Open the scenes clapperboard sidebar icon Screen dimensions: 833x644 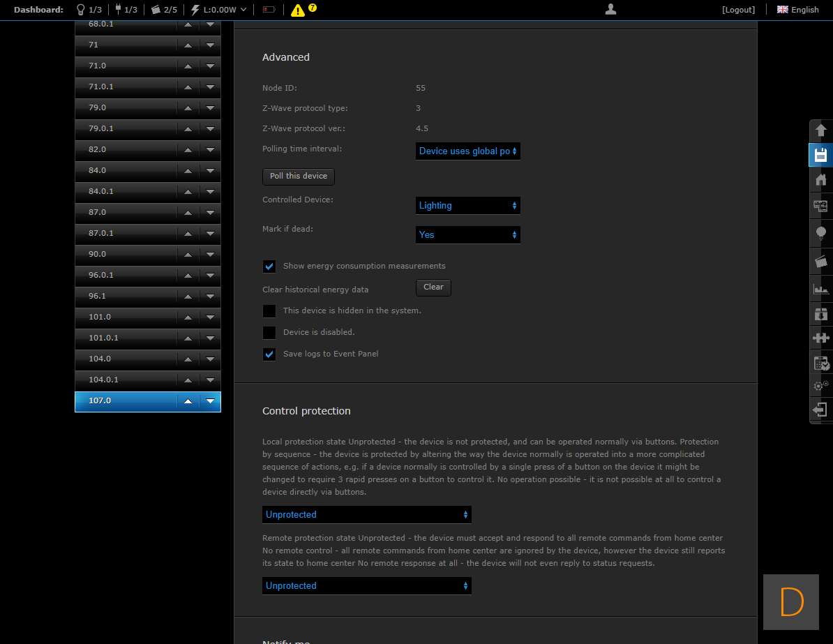pyautogui.click(x=820, y=262)
